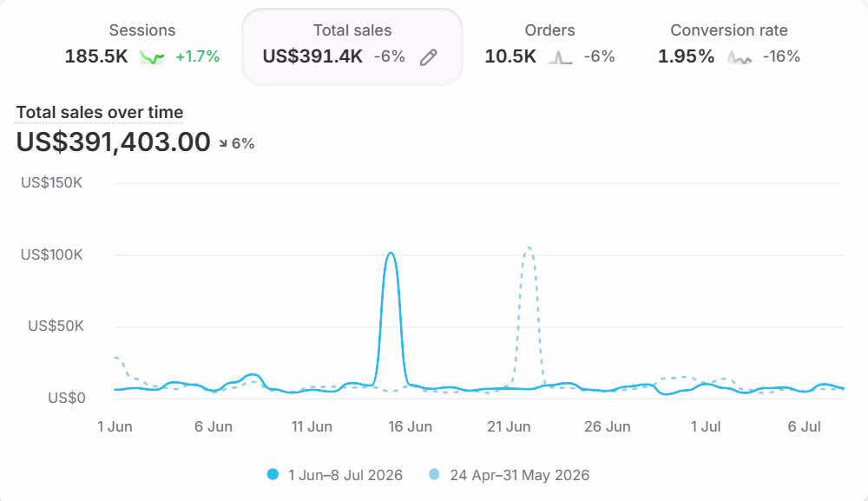Click the pencil edit icon beside Total sales

pos(429,57)
